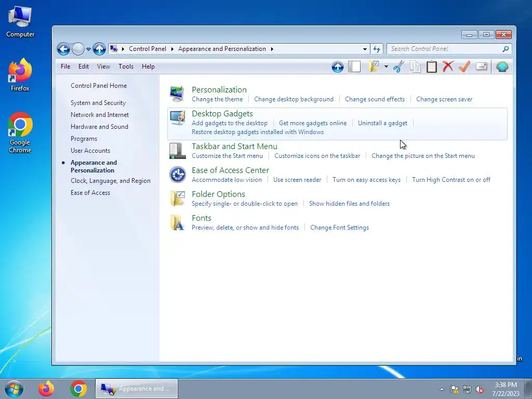Click the Control Panel icon in address bar
Screen dimensions: 532x399
click(x=114, y=49)
